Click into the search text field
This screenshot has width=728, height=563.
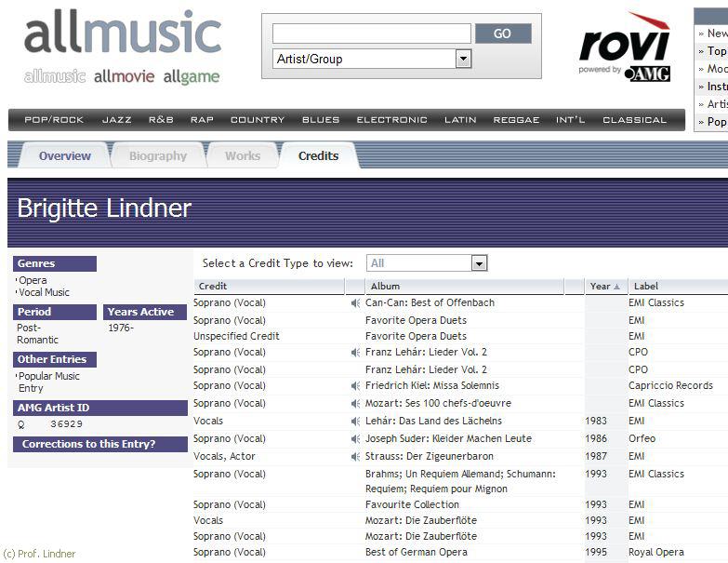(371, 34)
